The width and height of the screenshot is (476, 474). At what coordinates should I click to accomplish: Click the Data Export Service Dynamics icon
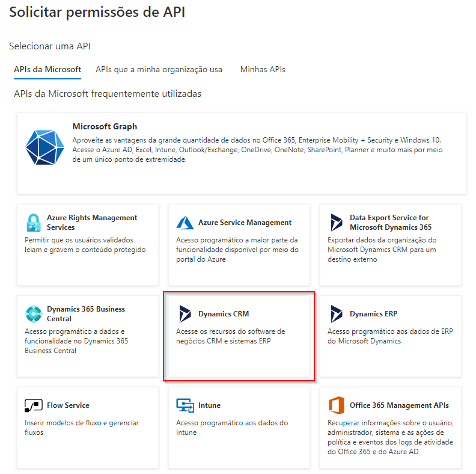click(x=337, y=223)
